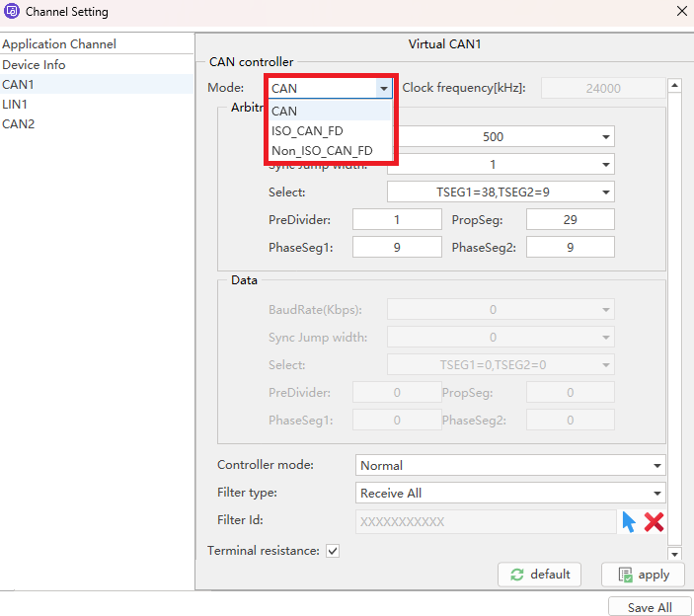Open the Controller mode dropdown
This screenshot has width=694, height=616.
click(509, 465)
